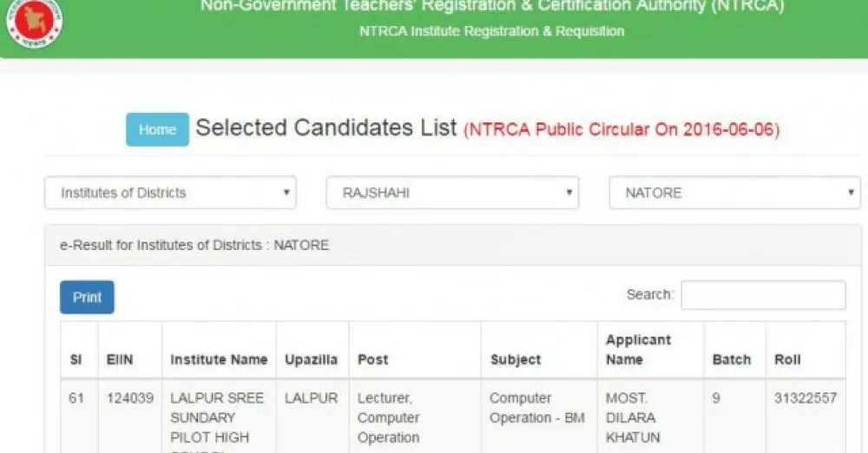Print the e-Result list
This screenshot has width=868, height=453.
coord(87,298)
